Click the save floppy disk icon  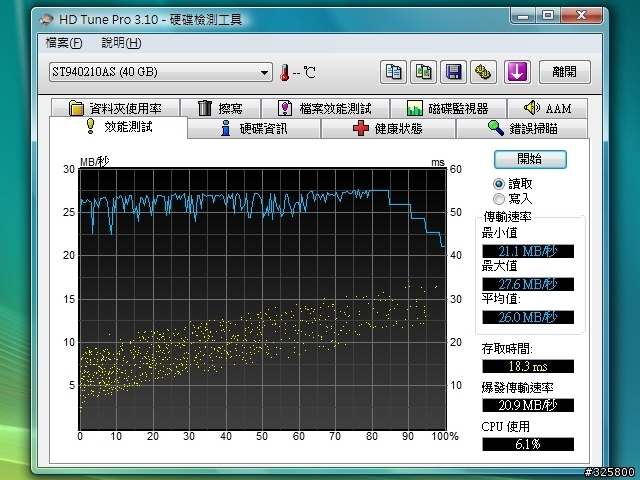click(x=453, y=72)
